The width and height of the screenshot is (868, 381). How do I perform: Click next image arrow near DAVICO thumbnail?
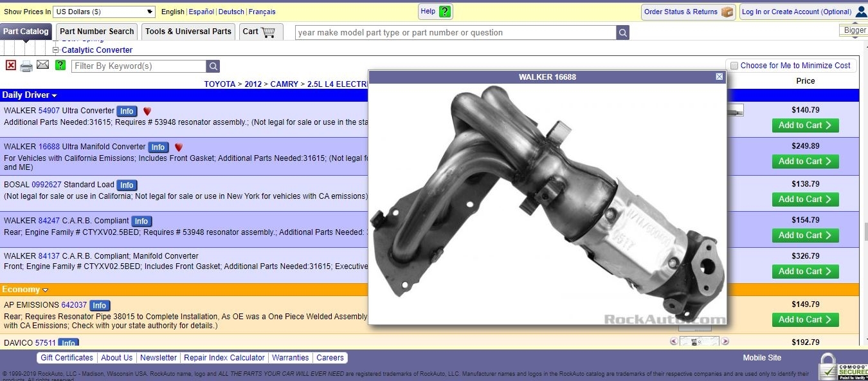click(725, 342)
